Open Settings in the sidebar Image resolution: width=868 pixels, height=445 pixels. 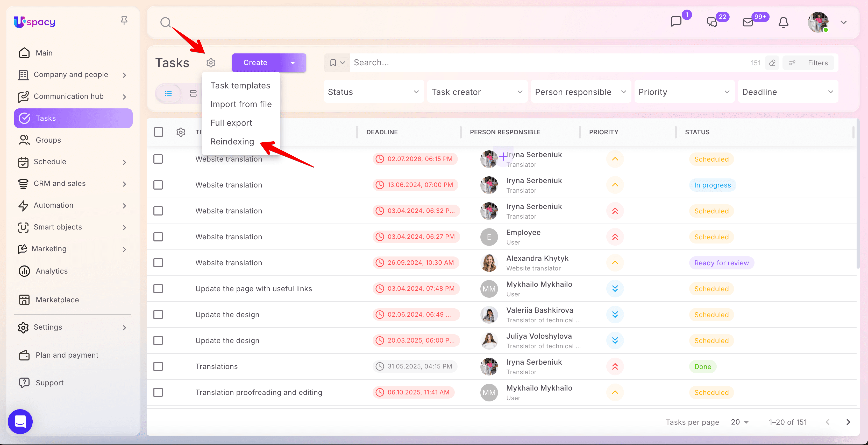pos(73,327)
